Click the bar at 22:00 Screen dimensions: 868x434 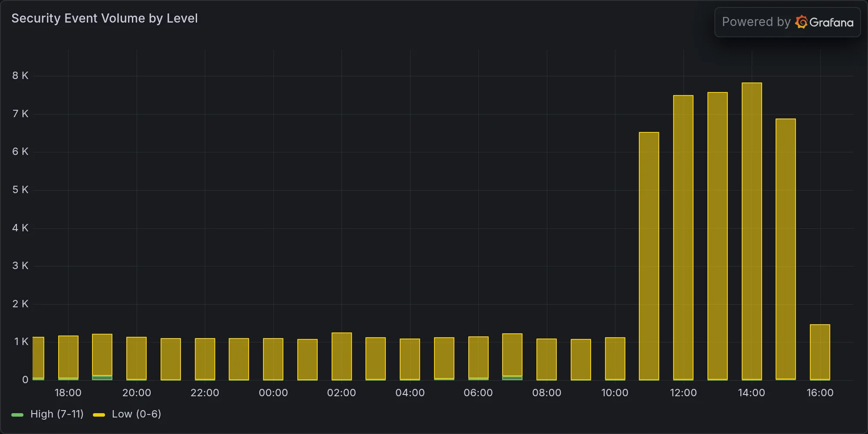[205, 359]
